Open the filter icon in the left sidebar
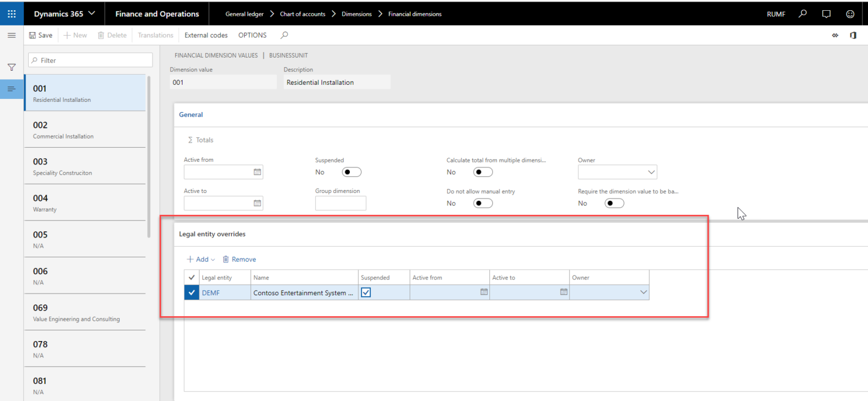 pyautogui.click(x=11, y=67)
